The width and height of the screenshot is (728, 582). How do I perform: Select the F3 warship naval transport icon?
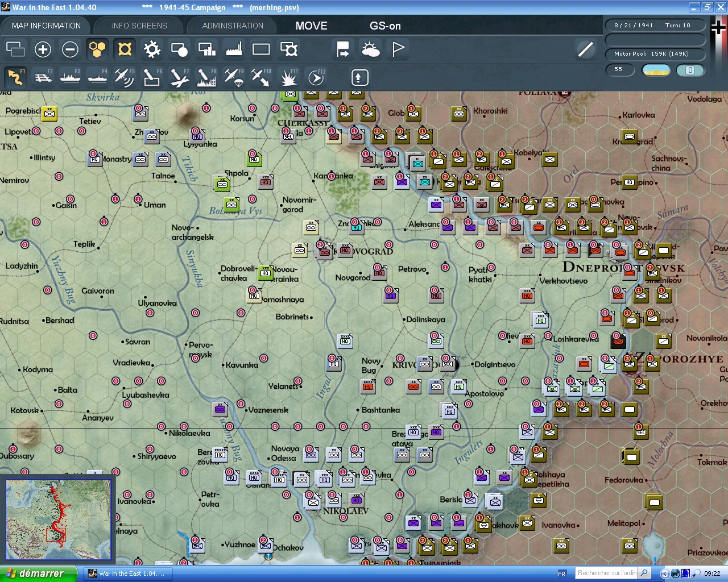coord(70,77)
